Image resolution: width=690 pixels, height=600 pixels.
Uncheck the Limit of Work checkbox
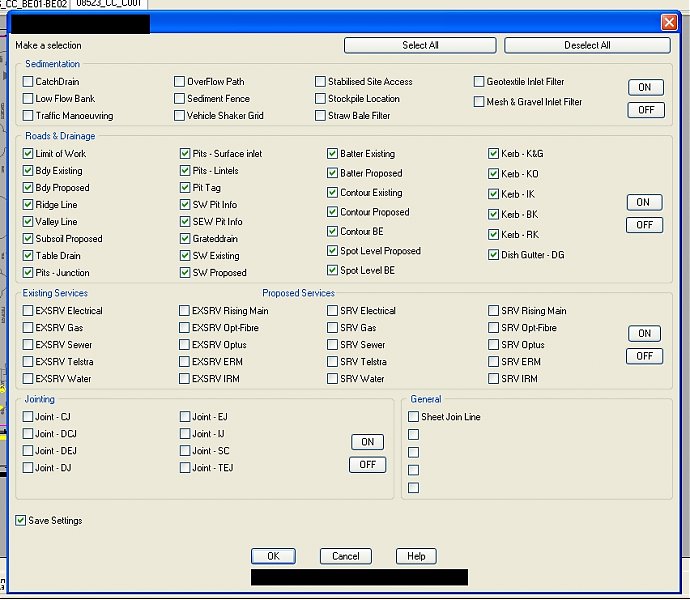tap(29, 154)
